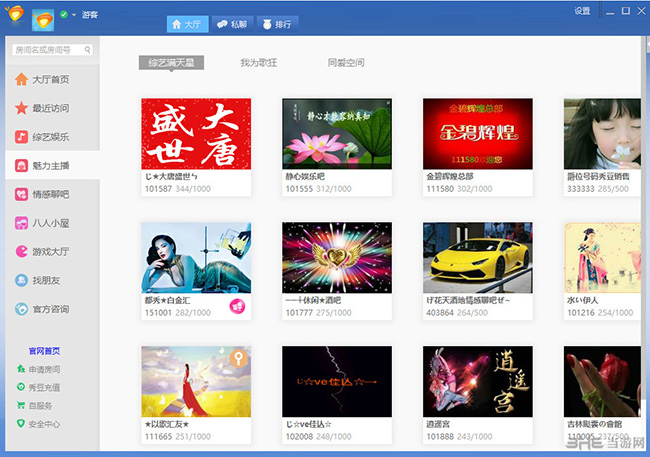Select 同爱空间 sub-tab
Screen dimensions: 650x457
click(345, 63)
